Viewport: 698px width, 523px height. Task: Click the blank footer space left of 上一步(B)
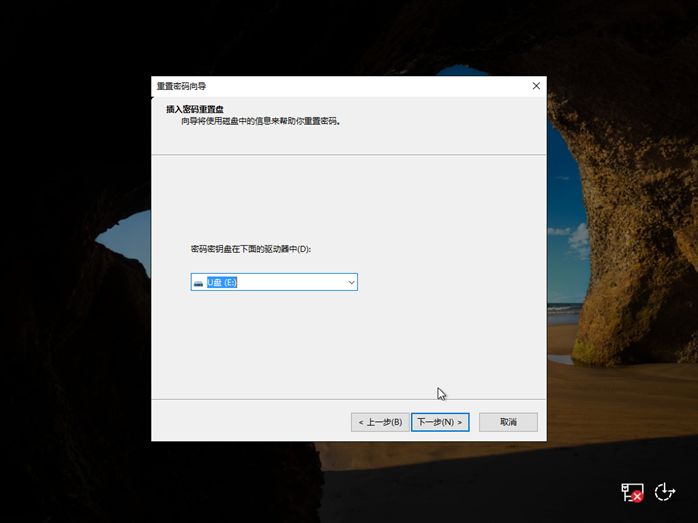[250, 422]
